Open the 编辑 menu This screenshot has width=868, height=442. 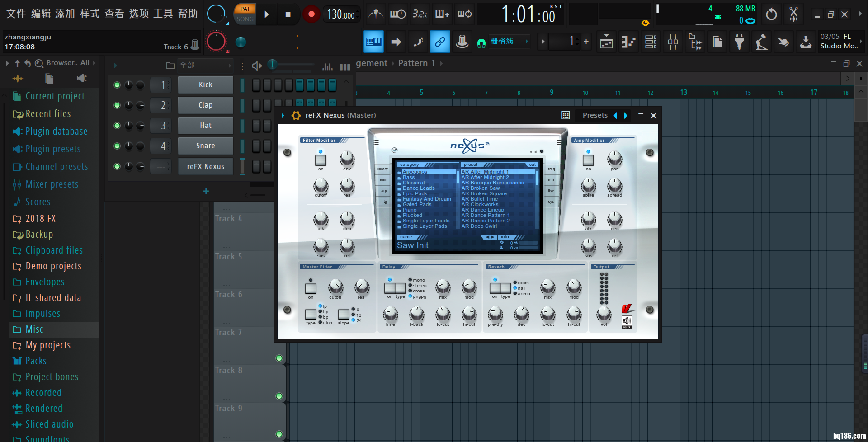pos(41,14)
